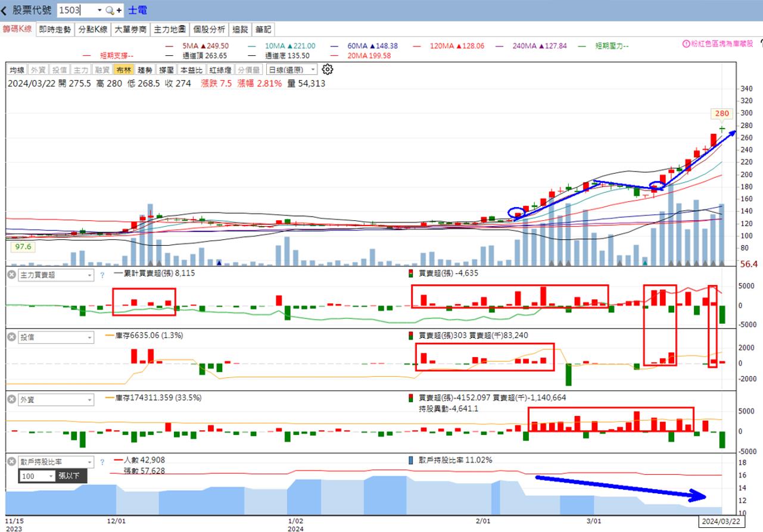Click the back arrow beside 股票代號
The width and height of the screenshot is (763, 532).
[5, 11]
